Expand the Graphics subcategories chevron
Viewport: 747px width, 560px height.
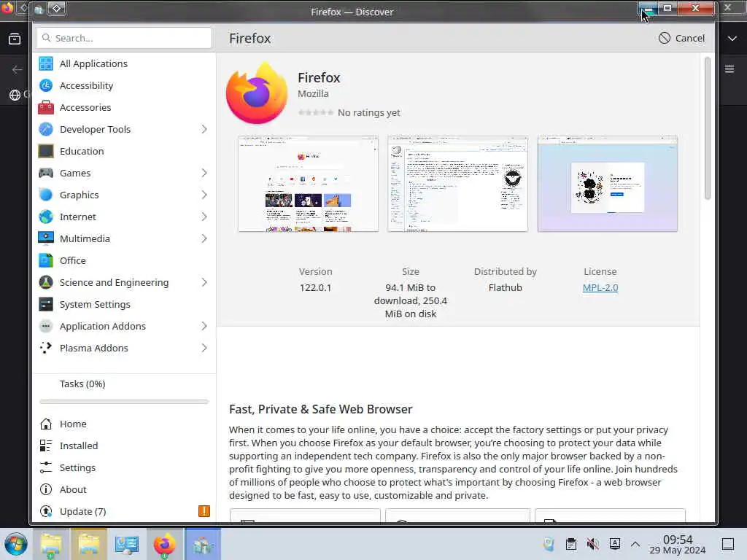click(204, 195)
